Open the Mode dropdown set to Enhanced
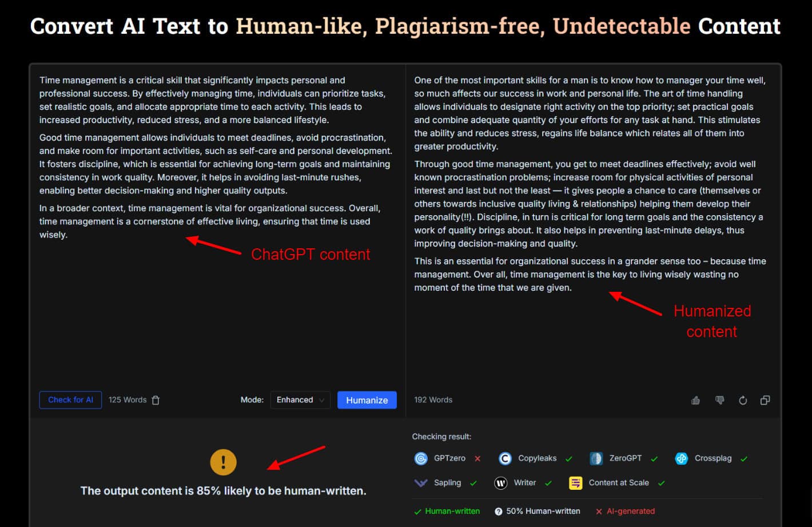The height and width of the screenshot is (527, 812). pyautogui.click(x=300, y=400)
